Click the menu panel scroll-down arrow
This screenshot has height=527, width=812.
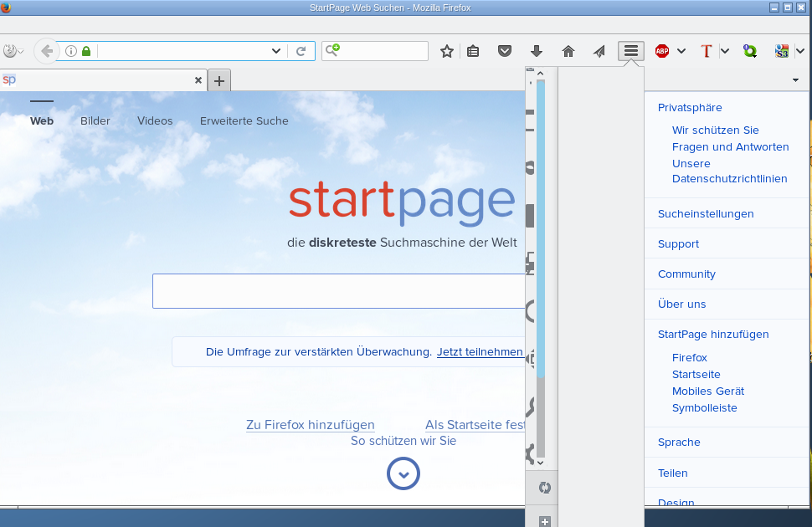[x=541, y=463]
